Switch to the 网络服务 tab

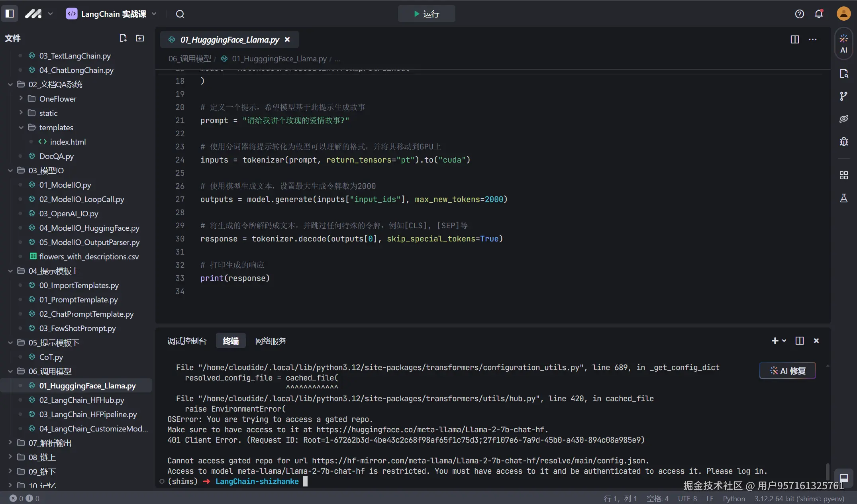pos(271,341)
